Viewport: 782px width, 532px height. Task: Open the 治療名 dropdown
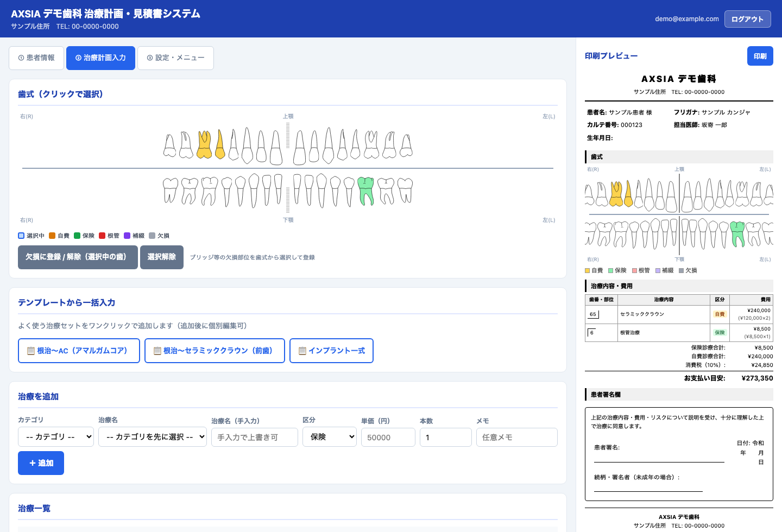(153, 436)
